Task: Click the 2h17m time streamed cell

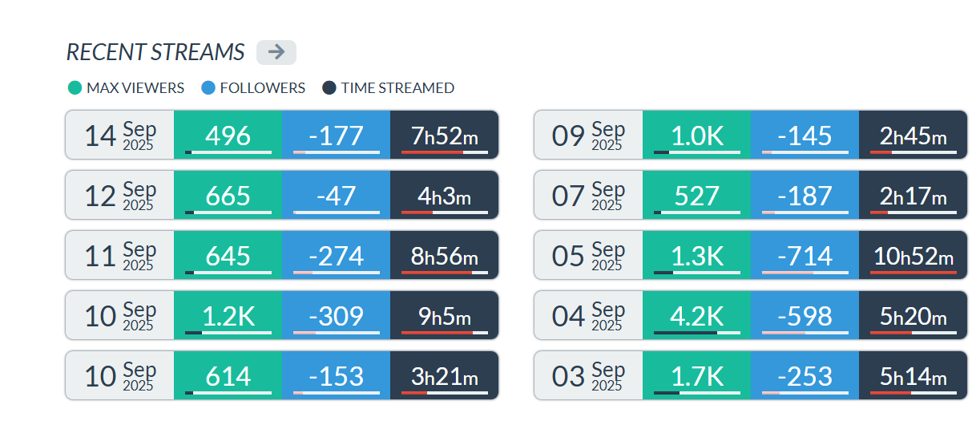Action: pos(913,195)
